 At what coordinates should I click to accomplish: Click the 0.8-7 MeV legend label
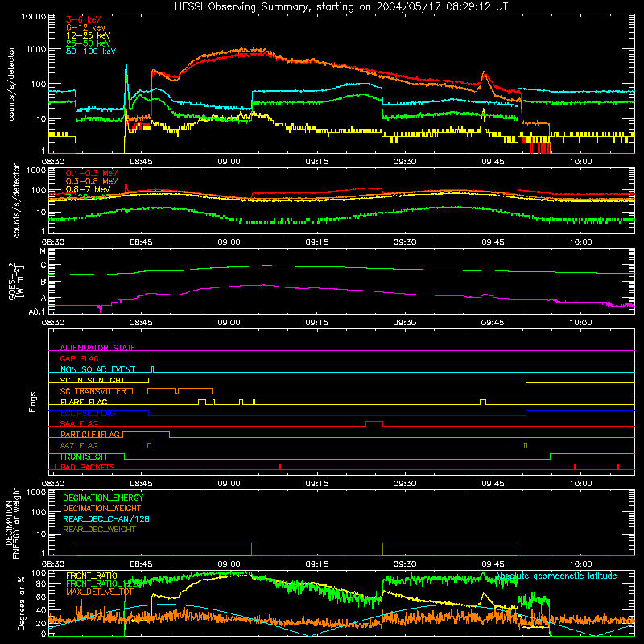point(89,189)
